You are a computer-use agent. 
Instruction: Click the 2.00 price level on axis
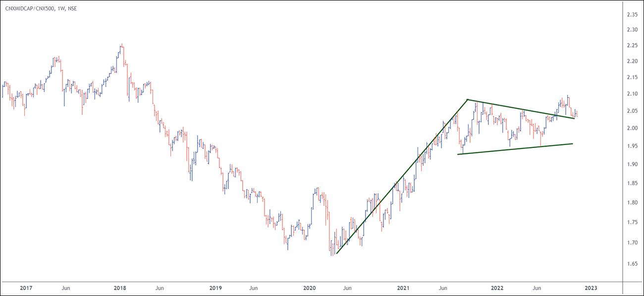pyautogui.click(x=632, y=128)
